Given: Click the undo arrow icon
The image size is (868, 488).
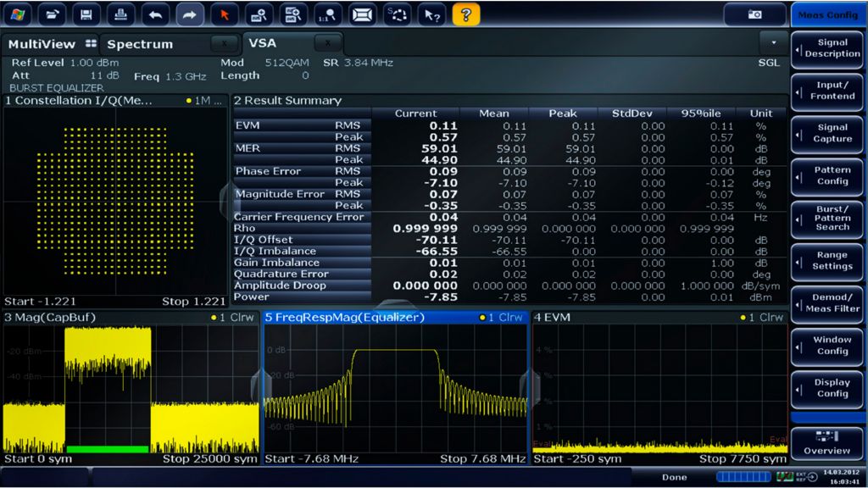Looking at the screenshot, I should click(154, 14).
